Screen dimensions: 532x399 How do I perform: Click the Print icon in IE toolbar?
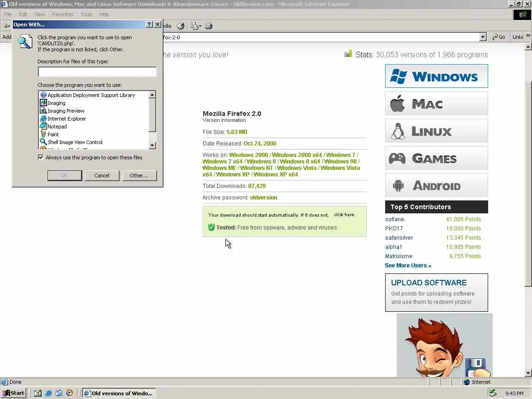(209, 26)
